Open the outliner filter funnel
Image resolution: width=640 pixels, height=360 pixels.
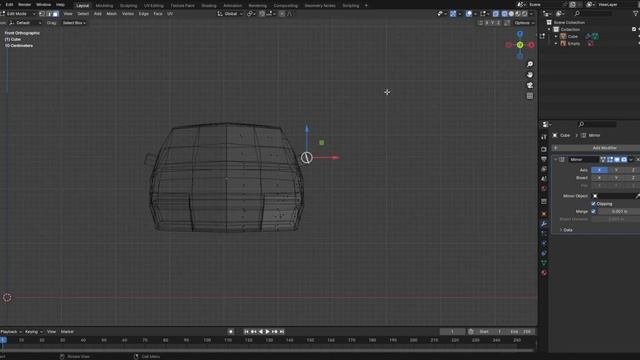(636, 13)
